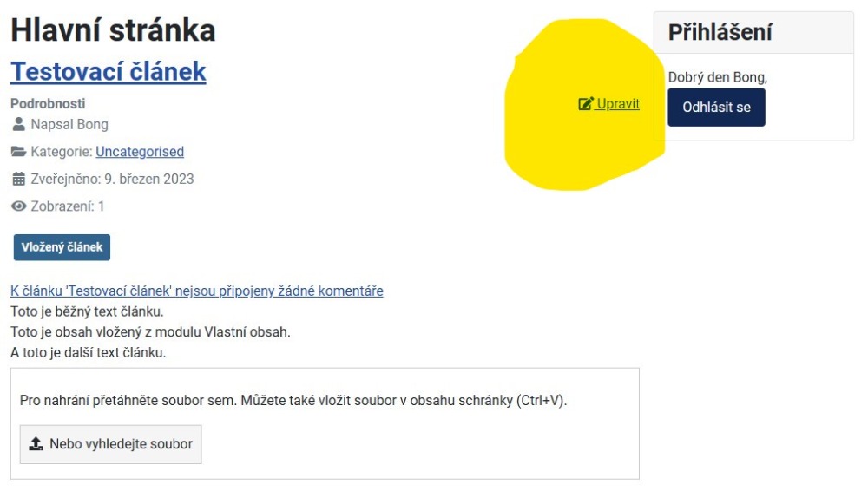
Task: Click the pencil edit icon beside Upravit
Action: 585,104
